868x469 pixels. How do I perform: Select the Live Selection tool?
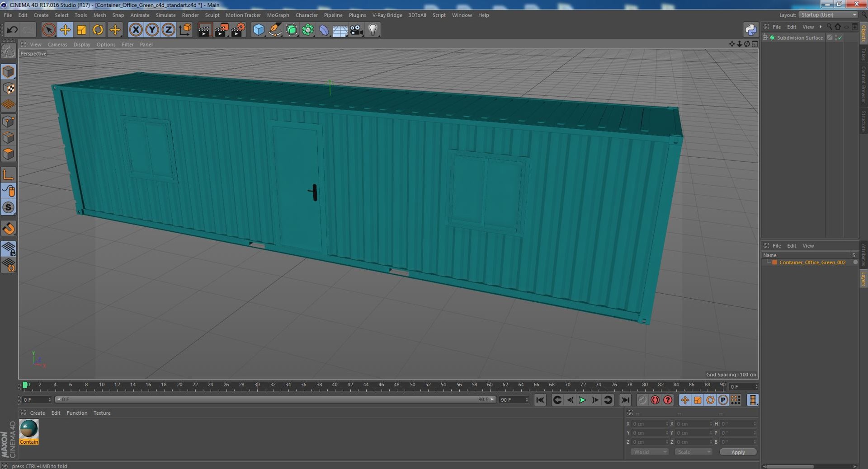49,30
